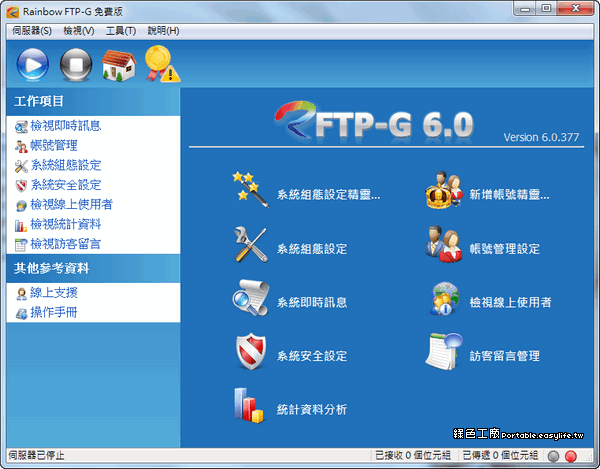Click the two-people account management icon
600x469 pixels.
[x=443, y=244]
